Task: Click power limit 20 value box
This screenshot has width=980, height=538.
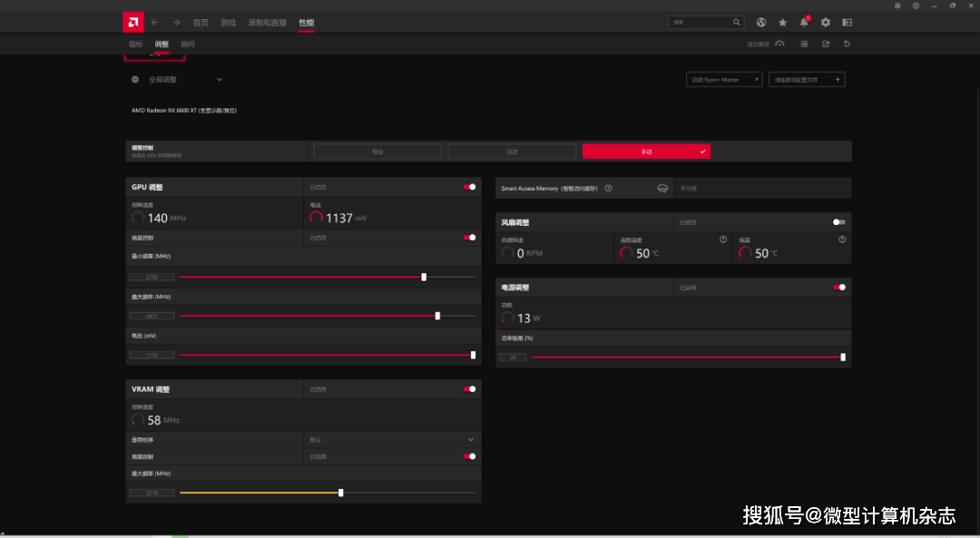Action: pyautogui.click(x=513, y=357)
